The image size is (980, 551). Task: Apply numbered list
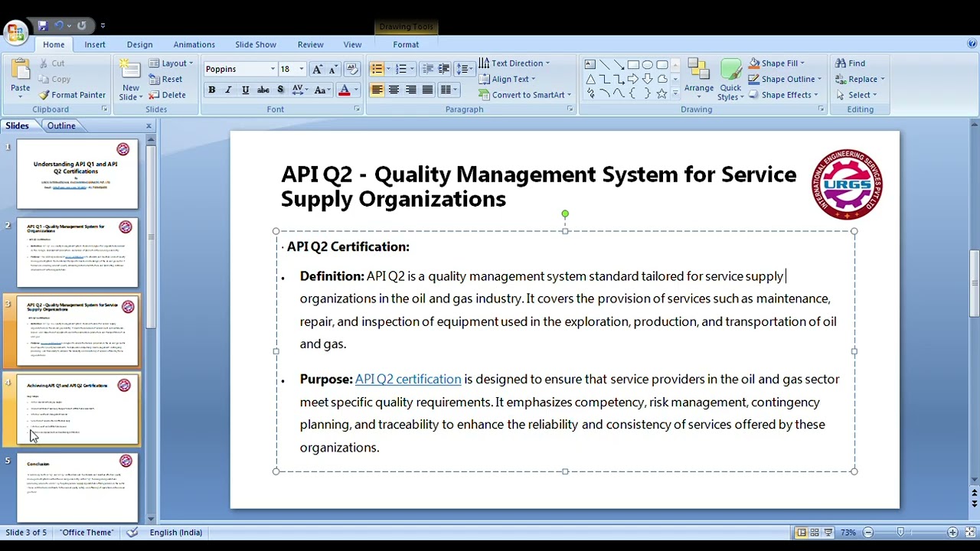click(401, 69)
